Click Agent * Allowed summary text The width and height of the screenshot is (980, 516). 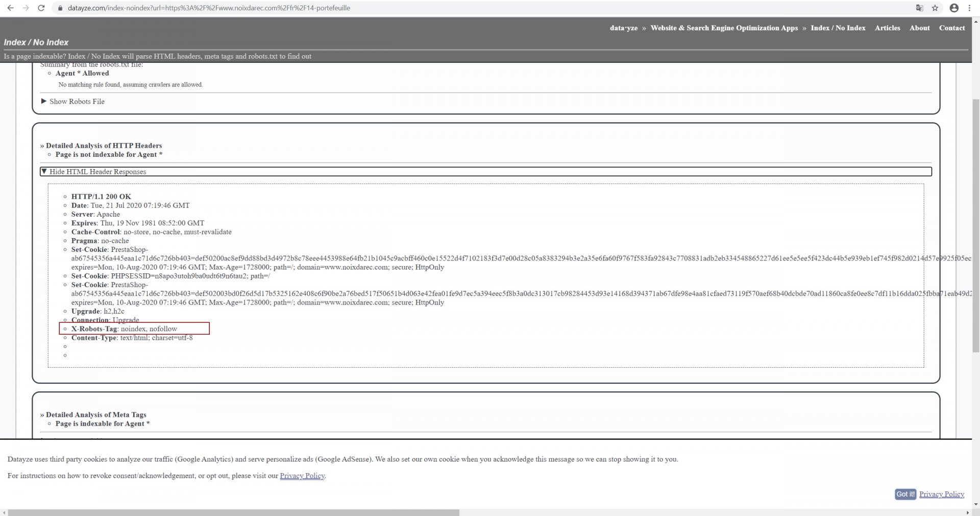tap(82, 73)
